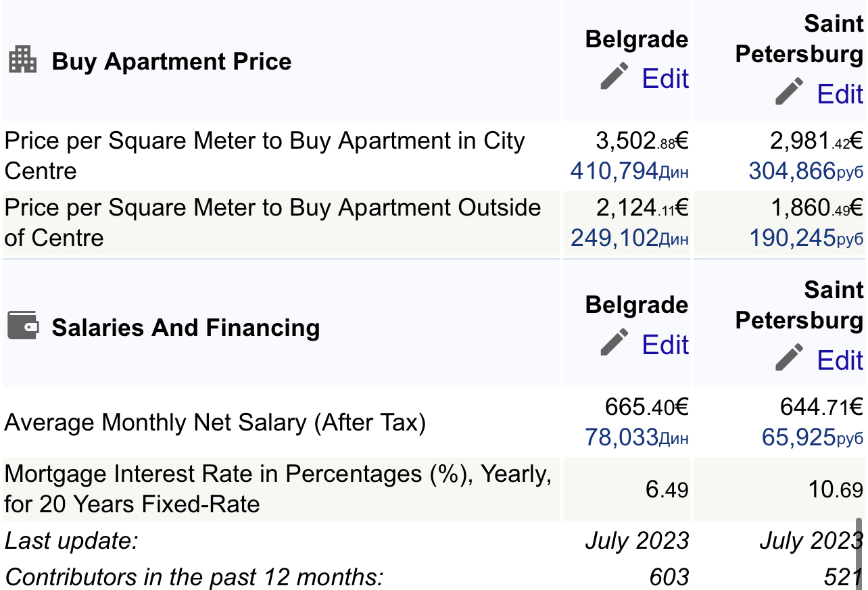Click the 410,794 Дин city centre price
868x590 pixels.
tap(629, 171)
